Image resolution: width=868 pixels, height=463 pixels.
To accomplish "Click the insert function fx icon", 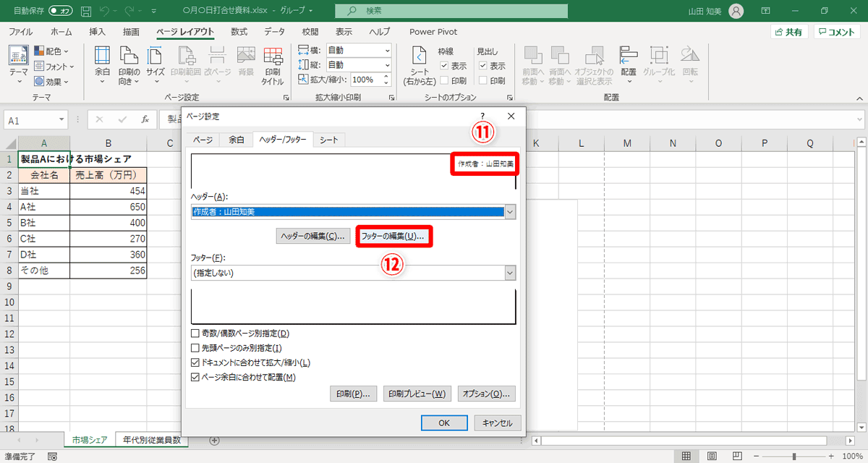I will coord(145,119).
